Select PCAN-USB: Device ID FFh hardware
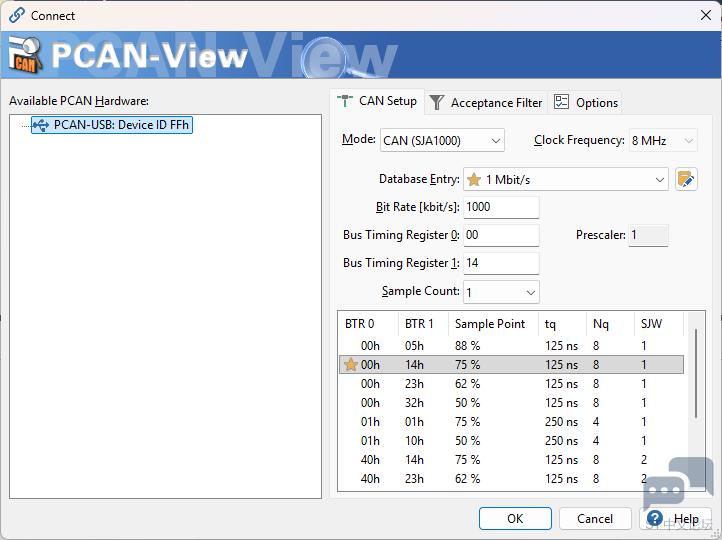This screenshot has height=540, width=722. click(x=112, y=125)
